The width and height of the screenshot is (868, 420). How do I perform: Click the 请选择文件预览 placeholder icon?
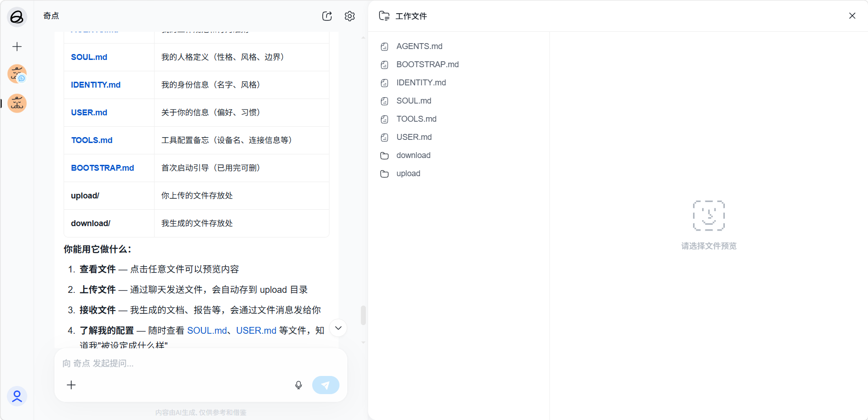709,216
